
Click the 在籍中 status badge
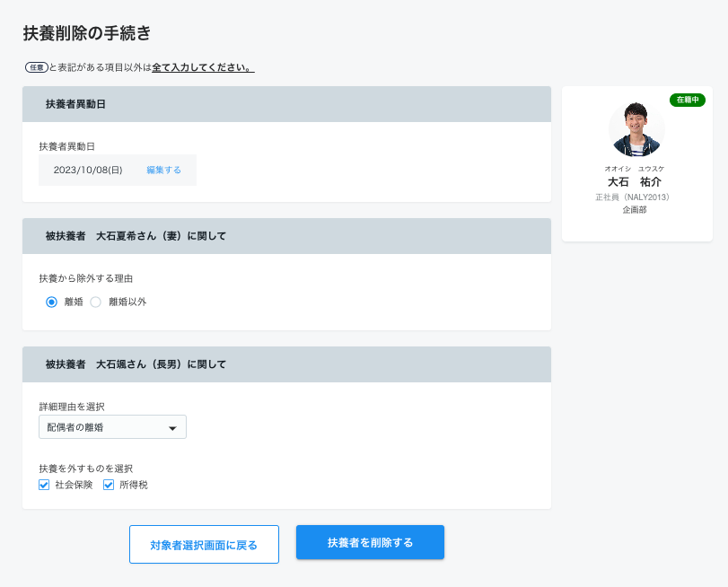[687, 100]
